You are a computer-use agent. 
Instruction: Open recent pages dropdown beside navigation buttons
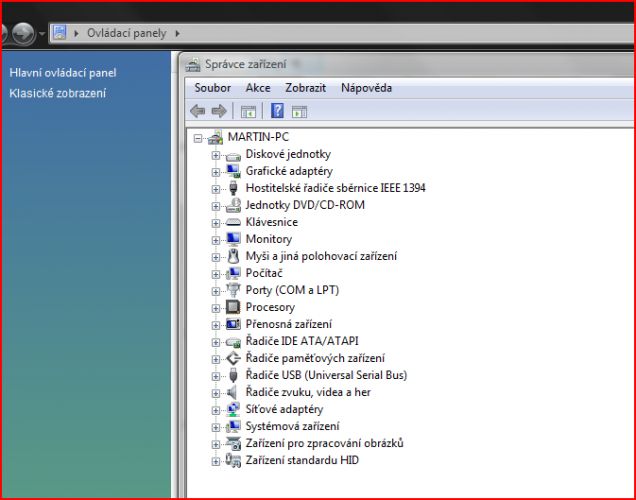click(41, 34)
